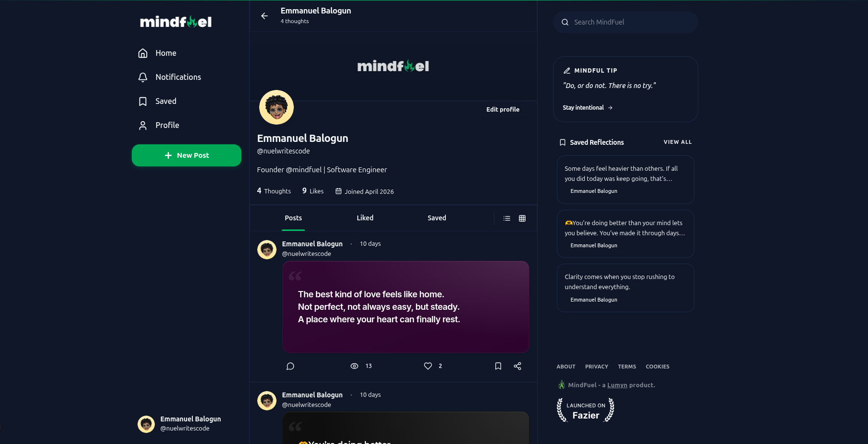Screen dimensions: 868x444
Task: Select the Posts tab
Action: (x=293, y=218)
